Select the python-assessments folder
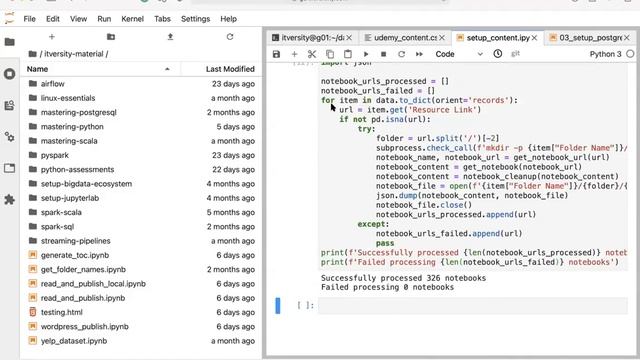The width and height of the screenshot is (640, 360). 142,169
